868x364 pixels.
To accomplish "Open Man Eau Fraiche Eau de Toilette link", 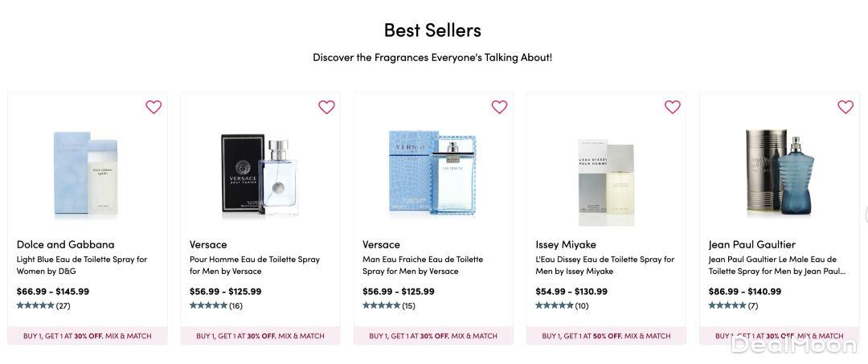I will (423, 265).
